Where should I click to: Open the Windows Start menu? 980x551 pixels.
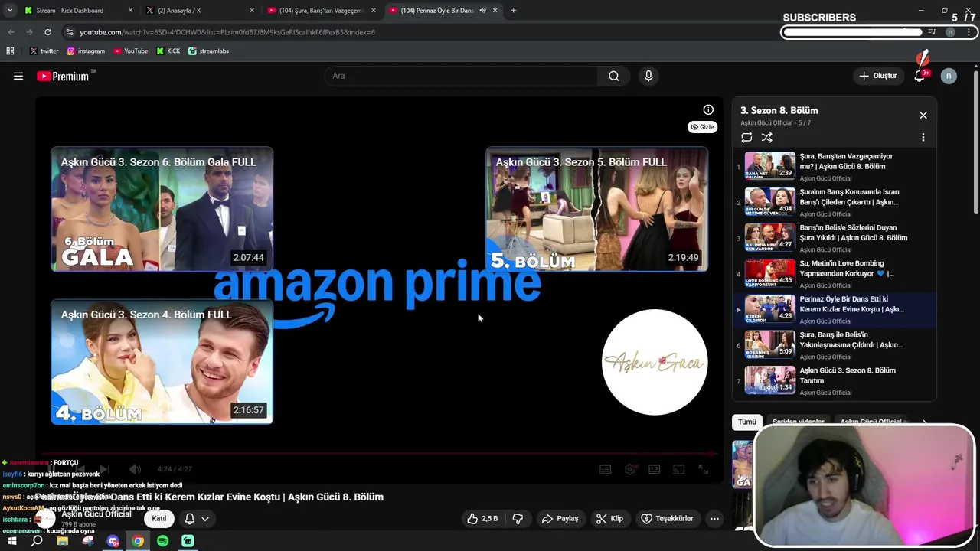tap(11, 541)
